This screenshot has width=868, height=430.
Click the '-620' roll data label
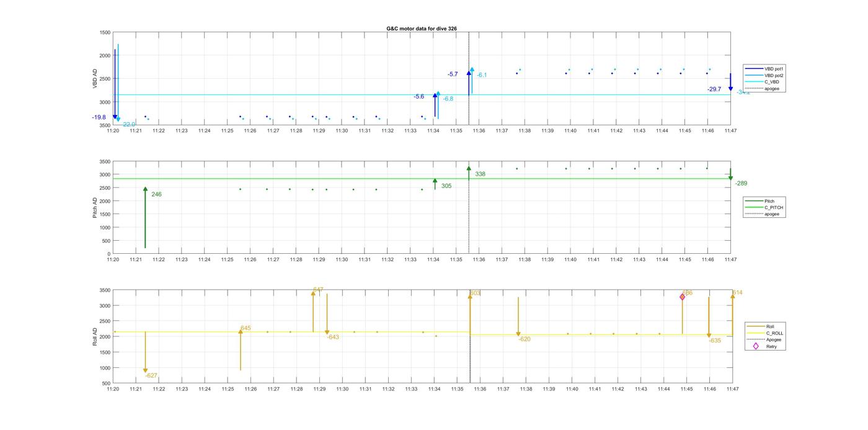[525, 339]
